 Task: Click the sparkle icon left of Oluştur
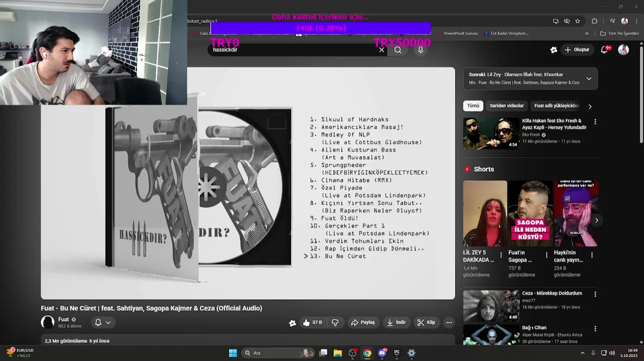tap(554, 50)
